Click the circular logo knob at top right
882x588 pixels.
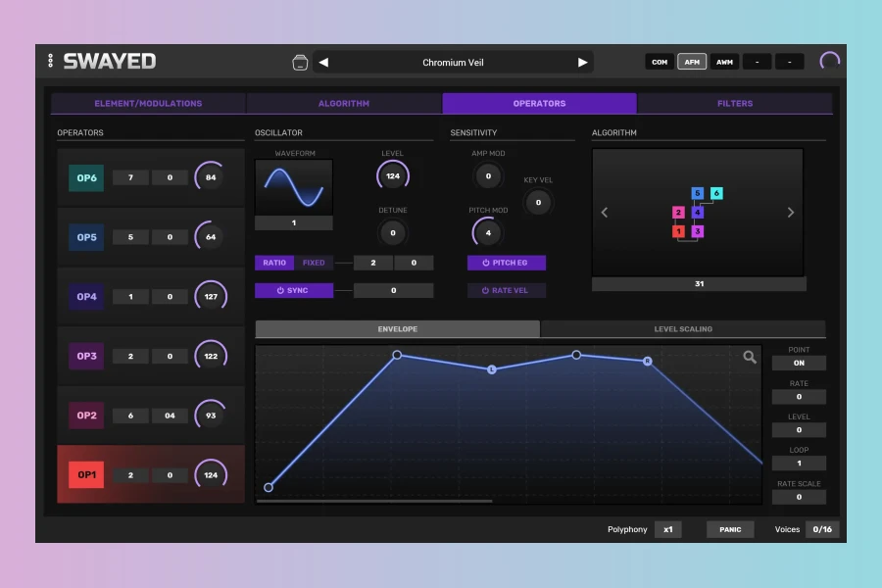click(830, 61)
